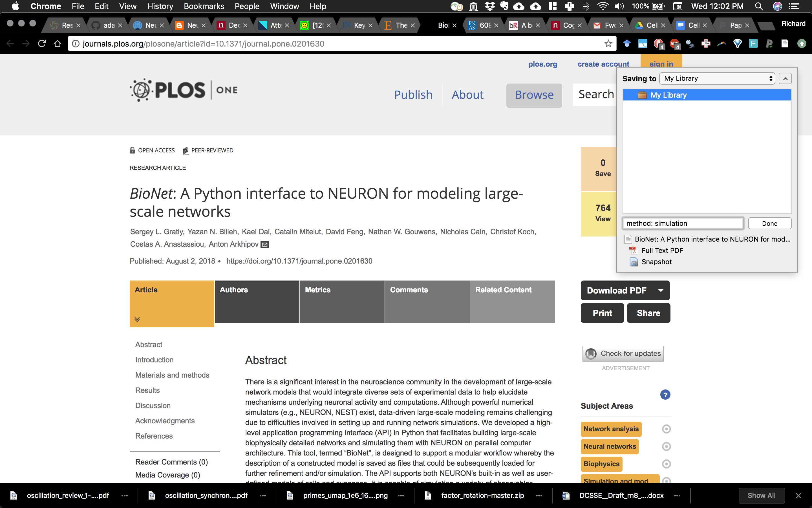Click the Paperpile P extension icon

[x=769, y=44]
